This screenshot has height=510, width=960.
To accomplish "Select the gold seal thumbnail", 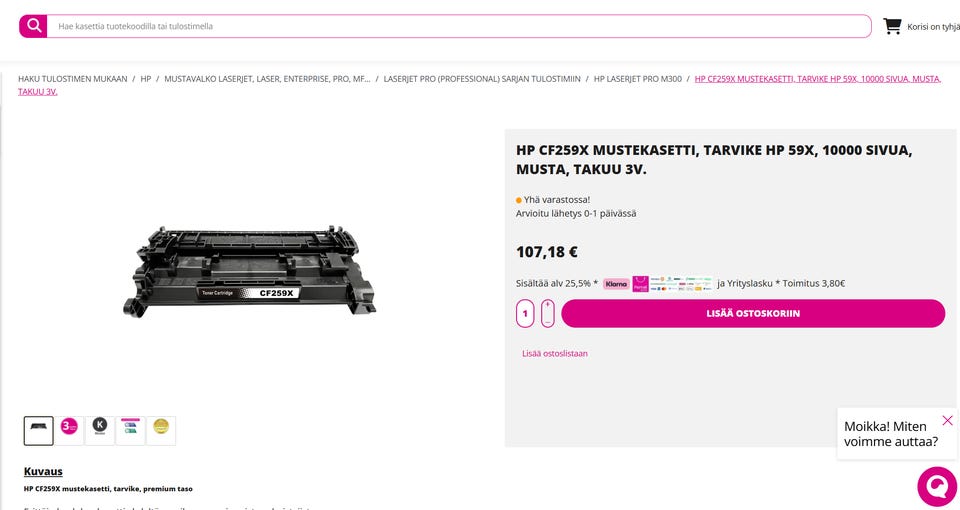I will (x=161, y=430).
